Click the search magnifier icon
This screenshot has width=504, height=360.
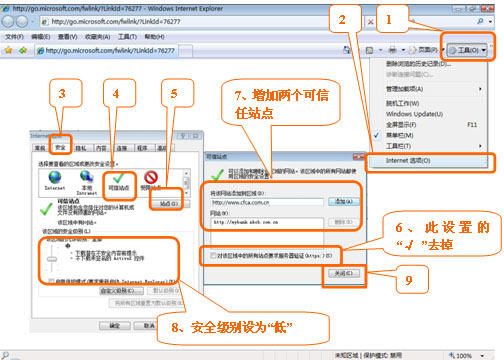click(480, 21)
